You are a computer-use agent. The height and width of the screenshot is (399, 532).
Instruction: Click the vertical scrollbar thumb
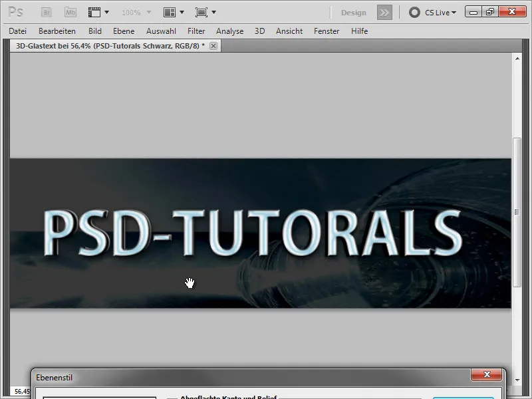coord(517,212)
